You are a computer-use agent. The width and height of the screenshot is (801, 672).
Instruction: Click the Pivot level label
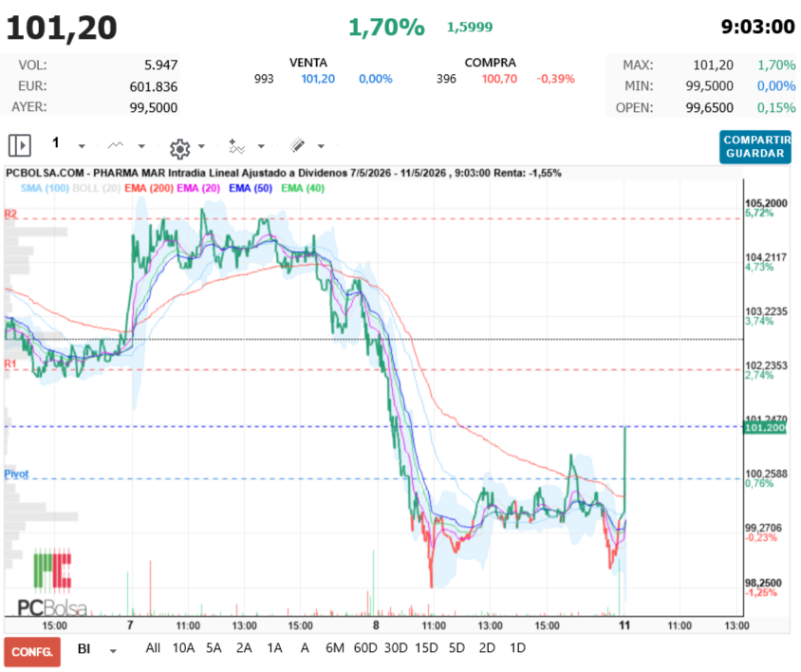tap(16, 474)
